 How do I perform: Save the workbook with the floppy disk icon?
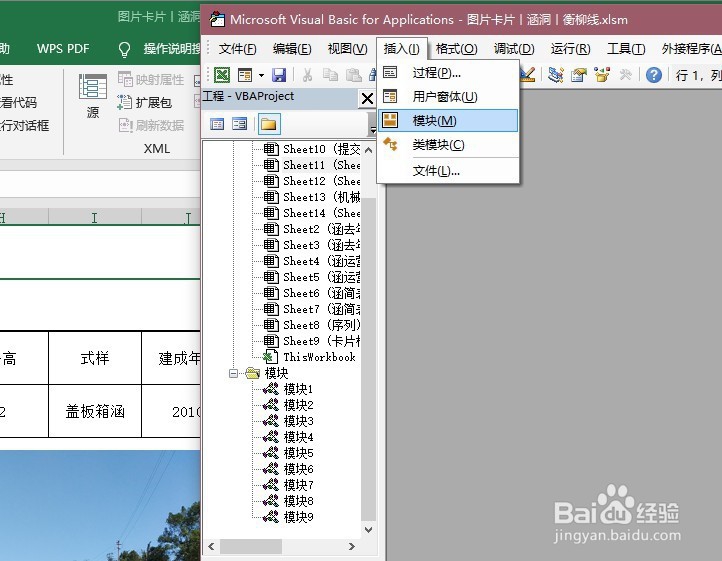click(x=279, y=75)
